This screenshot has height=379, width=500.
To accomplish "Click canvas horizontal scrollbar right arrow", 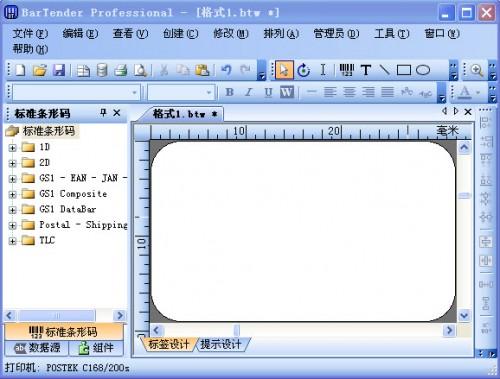I will 449,330.
